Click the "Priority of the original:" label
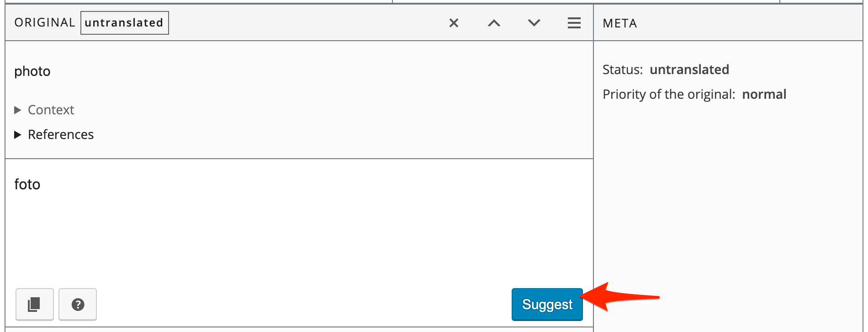Viewport: 868px width, 332px height. pyautogui.click(x=668, y=94)
